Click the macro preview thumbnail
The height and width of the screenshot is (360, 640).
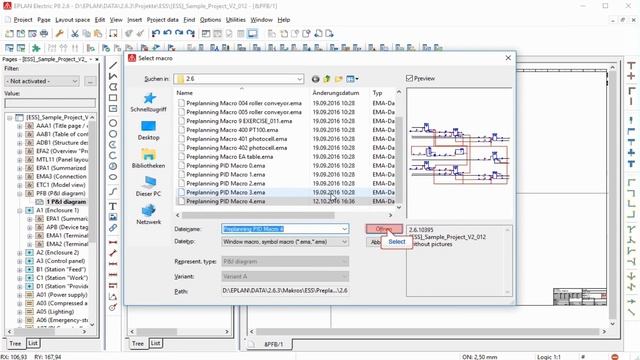[x=460, y=154]
